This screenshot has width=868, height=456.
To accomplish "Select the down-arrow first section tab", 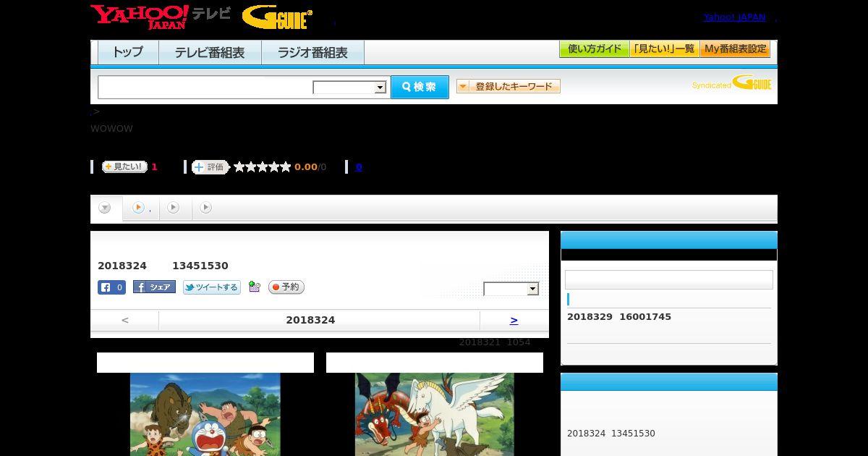I will coord(105,208).
